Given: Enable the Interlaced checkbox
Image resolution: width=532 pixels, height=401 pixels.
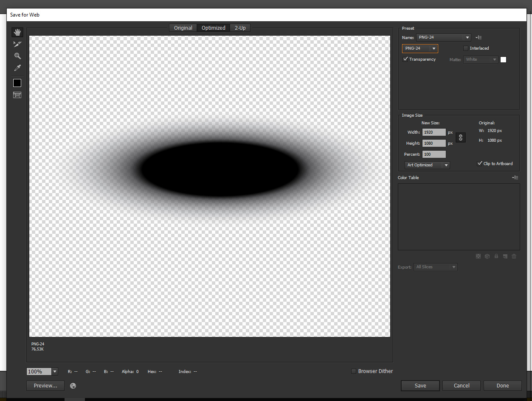Looking at the screenshot, I should point(466,48).
